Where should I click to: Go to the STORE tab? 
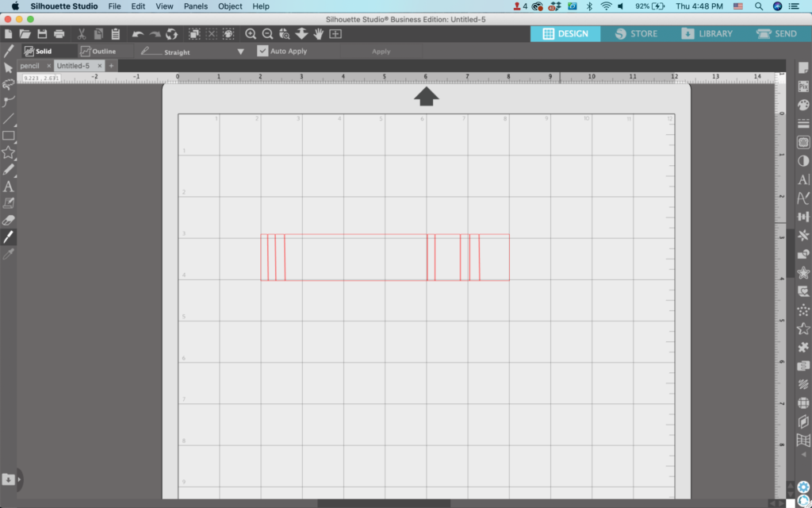[x=636, y=33]
